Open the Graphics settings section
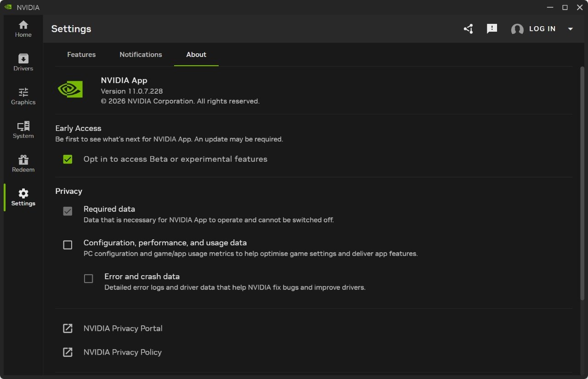This screenshot has height=379, width=588. pos(23,95)
